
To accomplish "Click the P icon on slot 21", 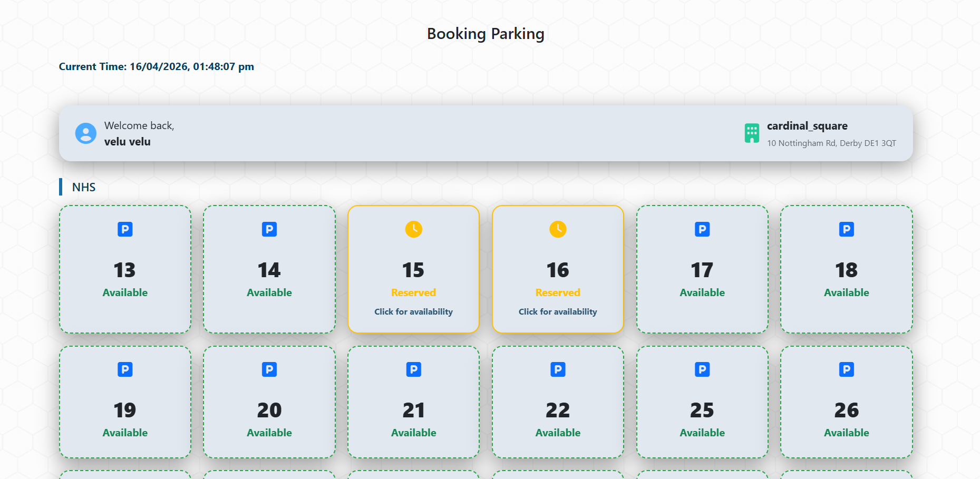I will click(413, 369).
